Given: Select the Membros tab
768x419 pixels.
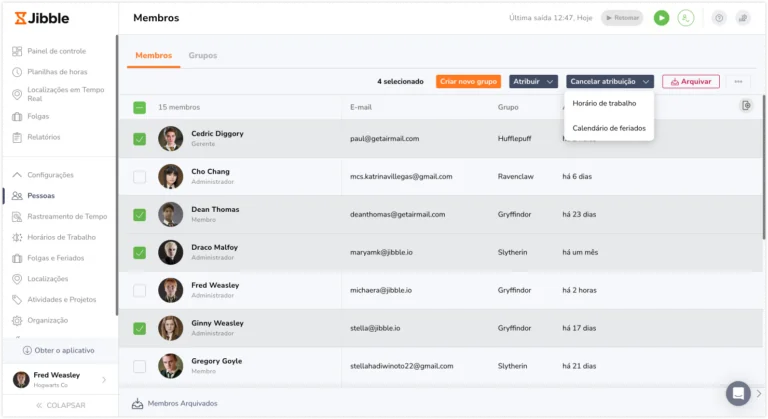Looking at the screenshot, I should coord(153,55).
